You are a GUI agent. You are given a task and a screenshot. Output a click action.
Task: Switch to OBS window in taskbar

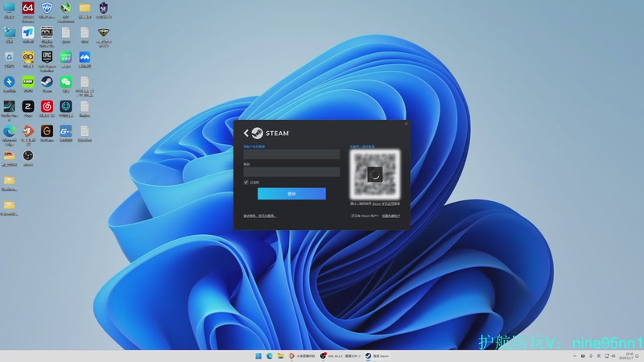click(340, 356)
